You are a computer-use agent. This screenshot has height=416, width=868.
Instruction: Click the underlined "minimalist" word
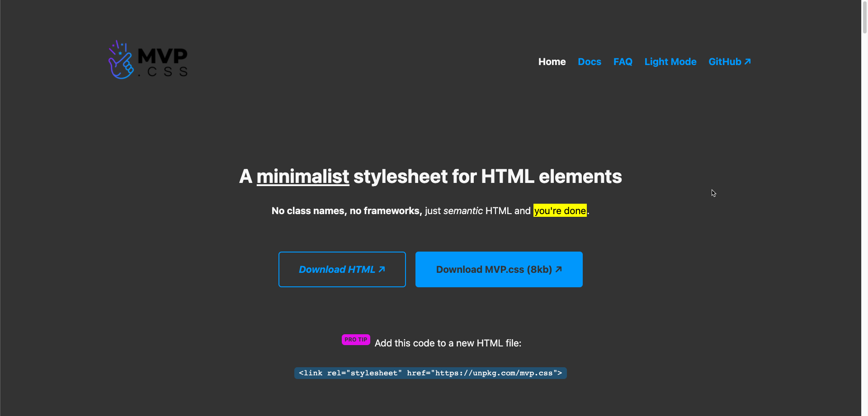tap(302, 177)
